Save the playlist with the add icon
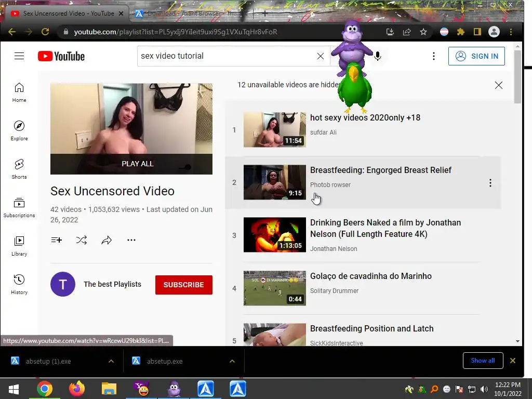The width and height of the screenshot is (532, 399). pos(56,240)
